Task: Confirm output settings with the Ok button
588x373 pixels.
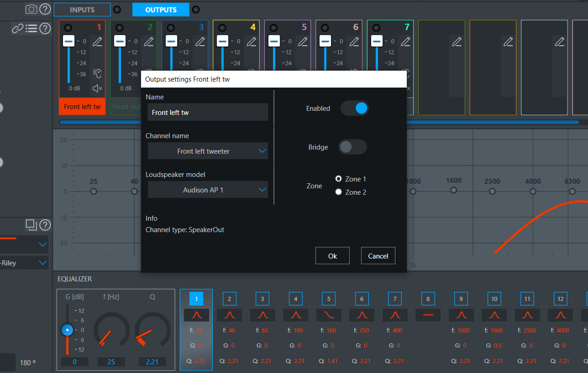Action: click(x=332, y=255)
